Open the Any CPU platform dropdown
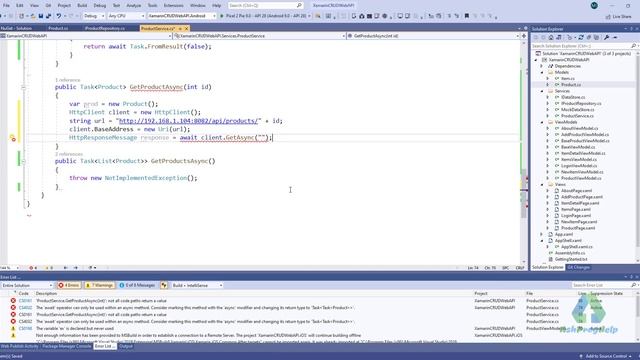Screen dimensions: 640x360 [126, 16]
